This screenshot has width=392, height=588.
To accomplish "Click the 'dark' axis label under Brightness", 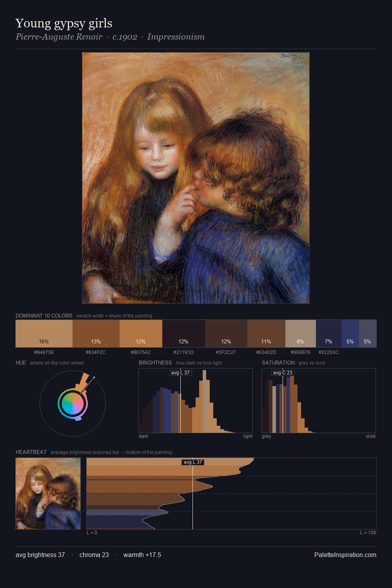I will 143,436.
